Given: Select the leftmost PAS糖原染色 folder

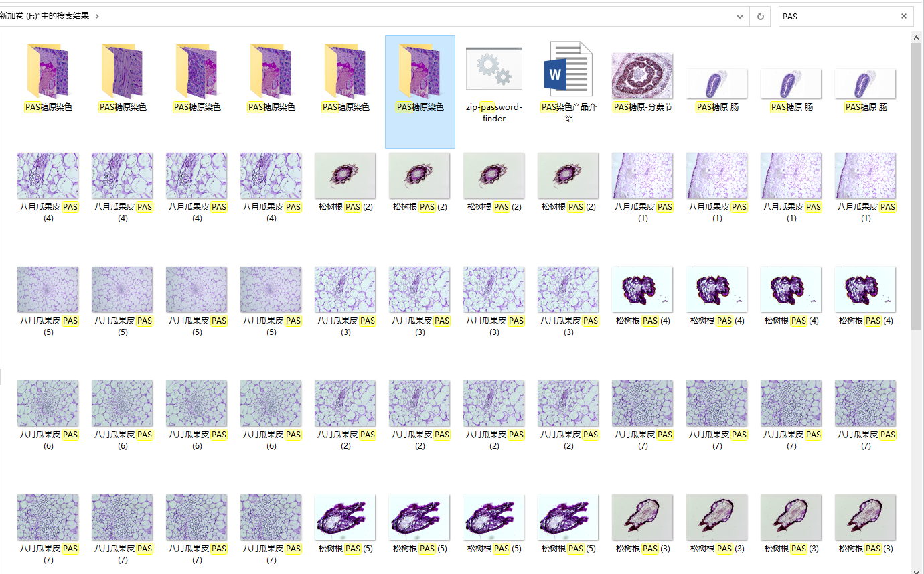Looking at the screenshot, I should pos(48,72).
